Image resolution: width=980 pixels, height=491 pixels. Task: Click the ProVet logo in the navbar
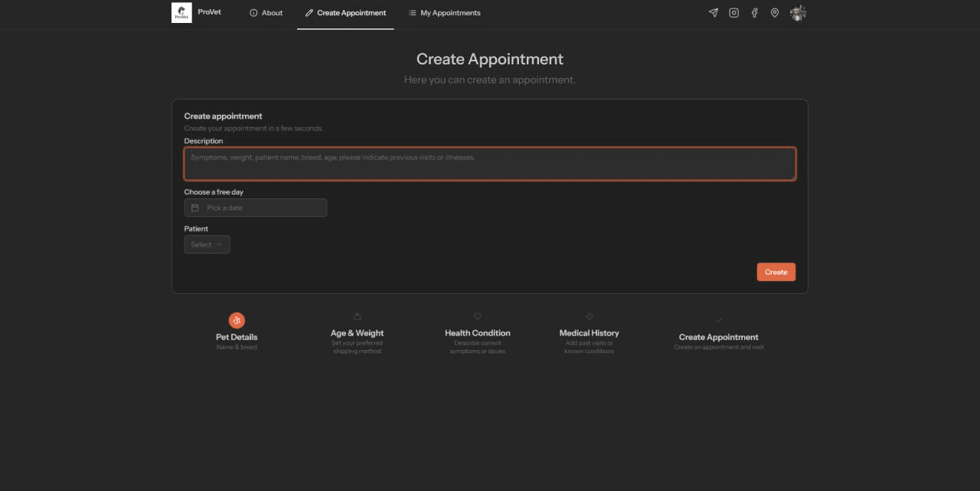[181, 12]
